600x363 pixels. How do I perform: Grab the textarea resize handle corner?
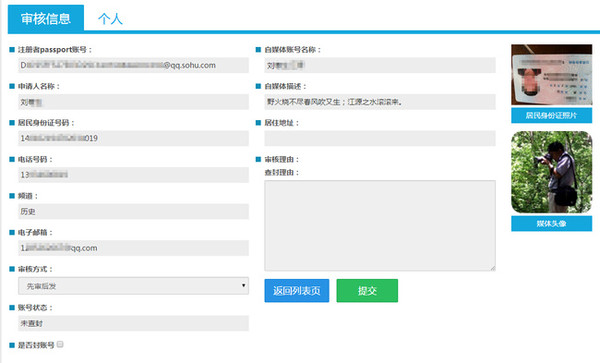492,268
